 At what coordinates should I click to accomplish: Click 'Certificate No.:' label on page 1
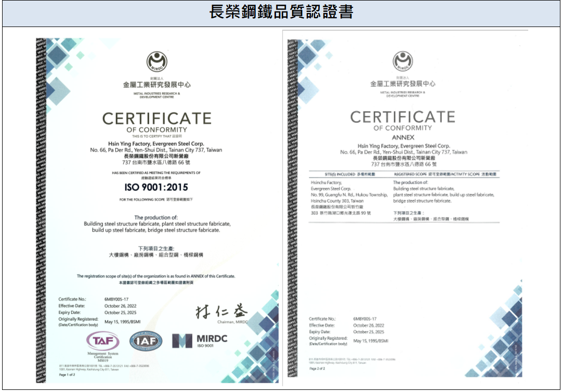(x=72, y=299)
